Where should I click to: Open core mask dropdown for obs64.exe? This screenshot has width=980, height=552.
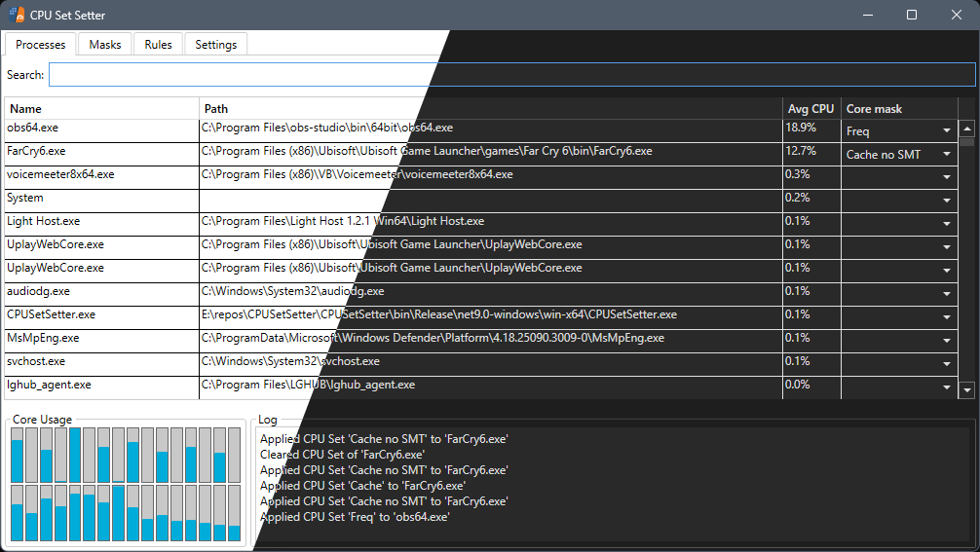click(x=898, y=131)
